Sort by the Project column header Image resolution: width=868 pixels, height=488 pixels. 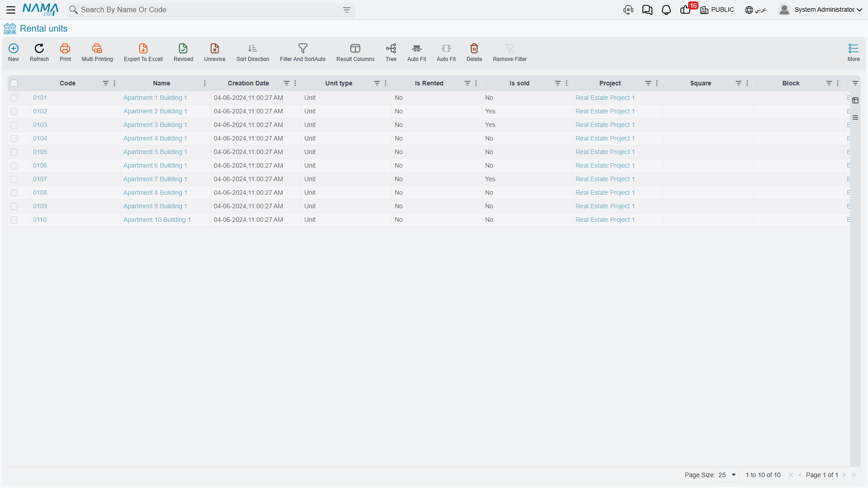[610, 83]
